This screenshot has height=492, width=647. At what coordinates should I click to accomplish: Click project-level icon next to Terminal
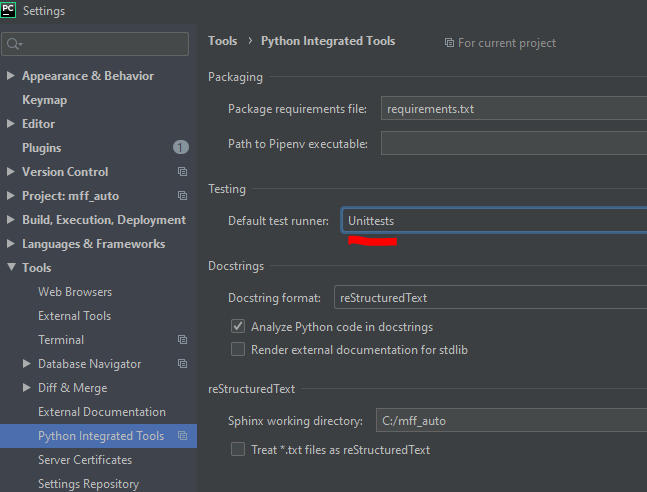[x=182, y=339]
